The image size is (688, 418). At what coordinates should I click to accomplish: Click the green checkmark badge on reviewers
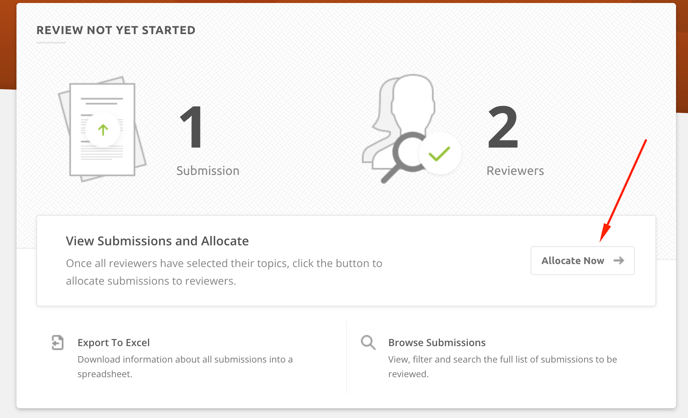(438, 154)
